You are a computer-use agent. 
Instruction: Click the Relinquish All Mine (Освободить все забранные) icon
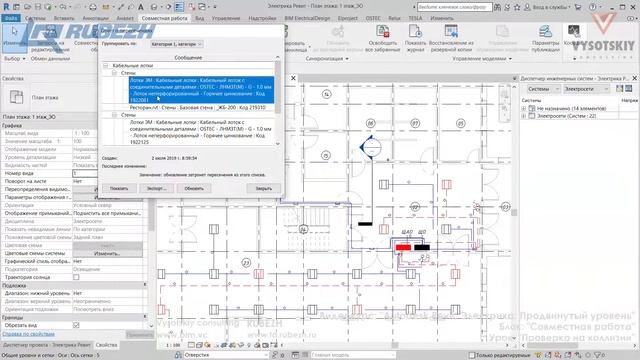tap(383, 32)
